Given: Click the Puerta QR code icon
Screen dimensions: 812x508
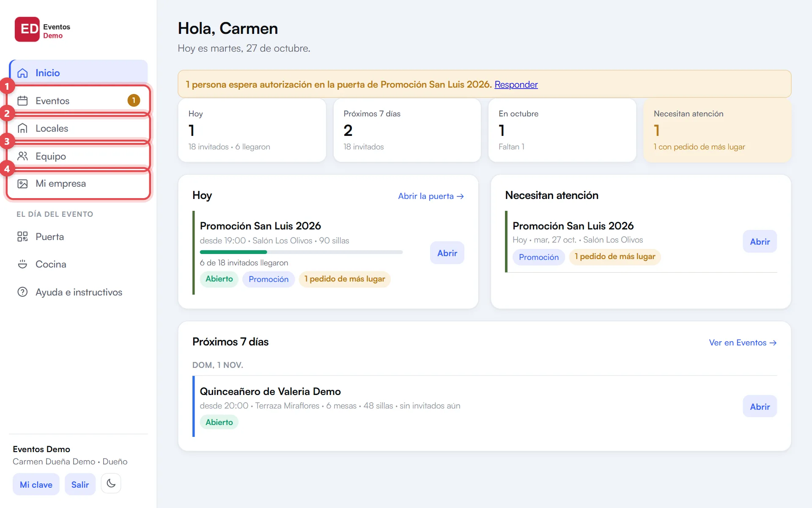Looking at the screenshot, I should click(x=22, y=237).
